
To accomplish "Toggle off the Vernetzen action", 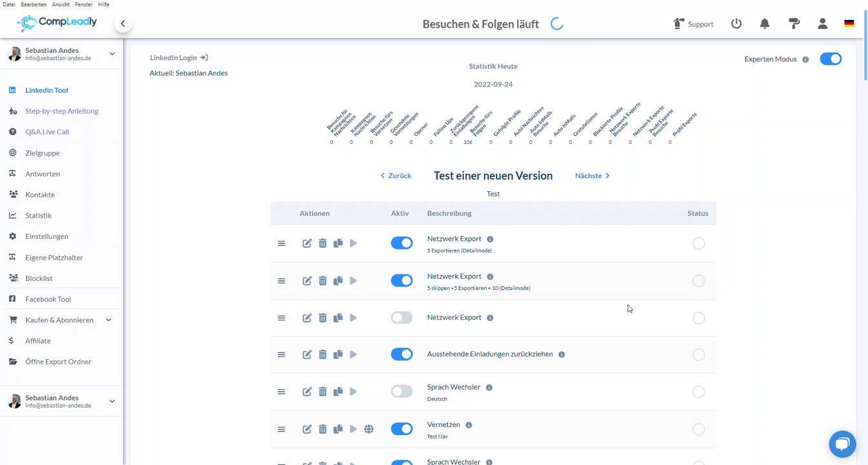I will [x=401, y=429].
